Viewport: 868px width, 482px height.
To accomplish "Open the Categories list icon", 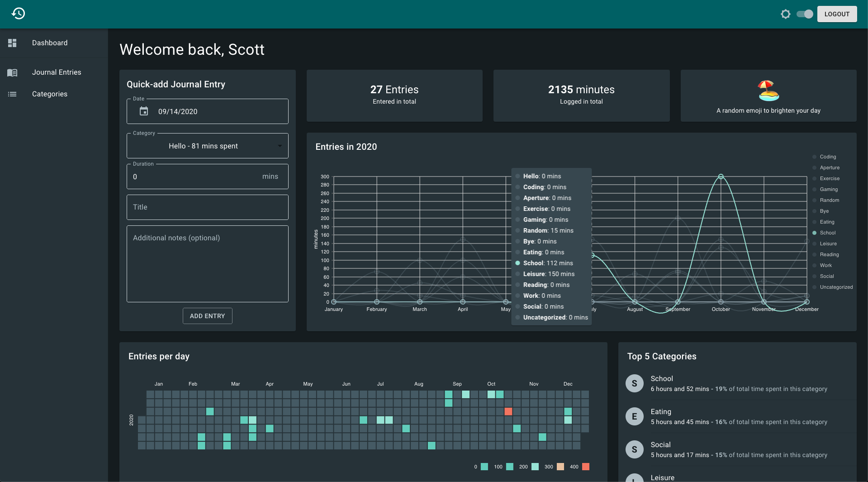I will tap(12, 94).
